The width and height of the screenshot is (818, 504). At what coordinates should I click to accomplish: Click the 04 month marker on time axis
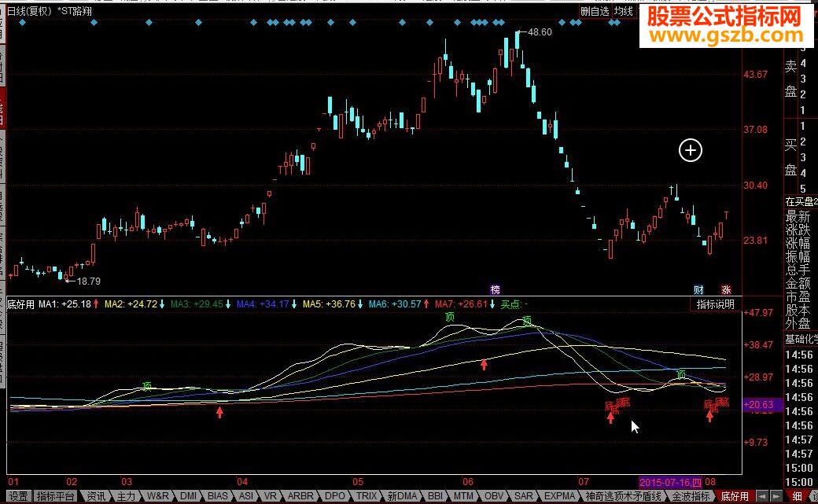[242, 482]
